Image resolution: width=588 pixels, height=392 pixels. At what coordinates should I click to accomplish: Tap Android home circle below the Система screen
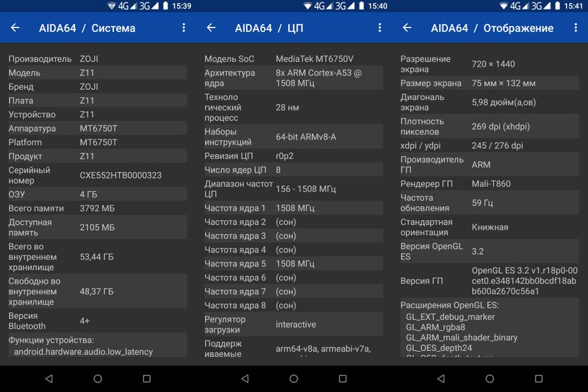(x=98, y=379)
